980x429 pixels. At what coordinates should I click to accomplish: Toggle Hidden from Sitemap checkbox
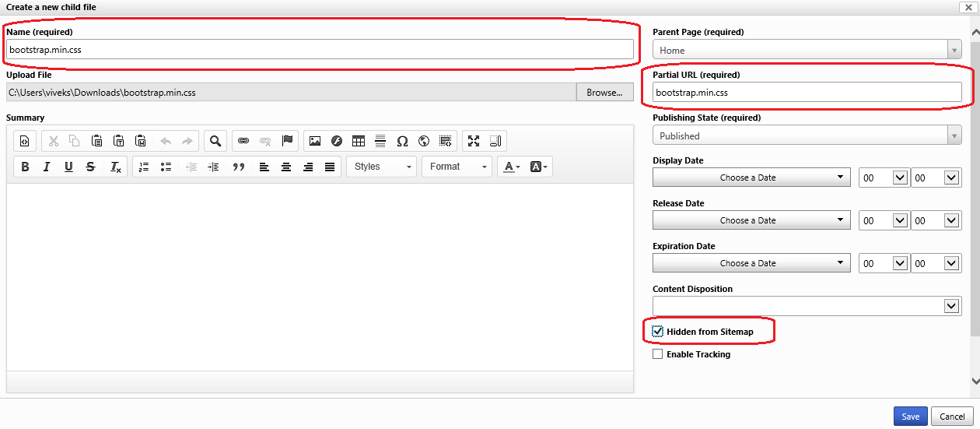coord(658,332)
